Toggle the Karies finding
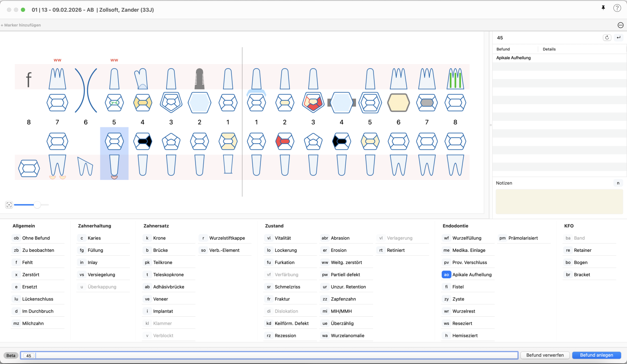 (94, 238)
